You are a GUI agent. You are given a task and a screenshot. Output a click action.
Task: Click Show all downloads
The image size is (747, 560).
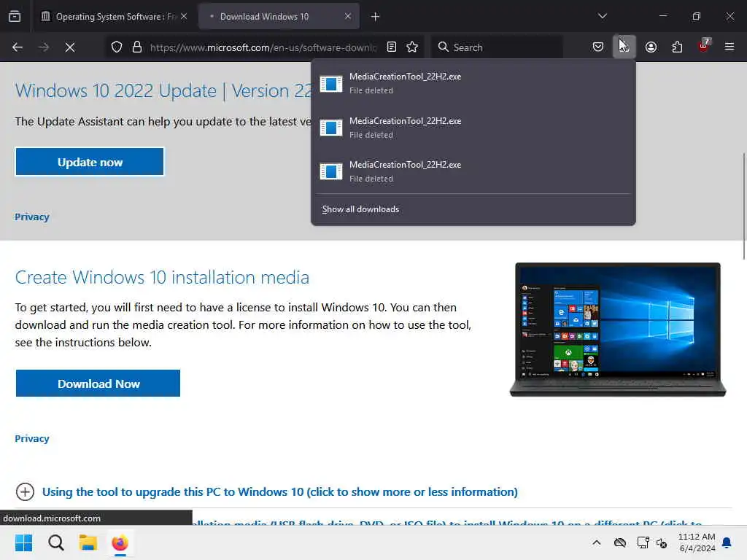point(360,209)
